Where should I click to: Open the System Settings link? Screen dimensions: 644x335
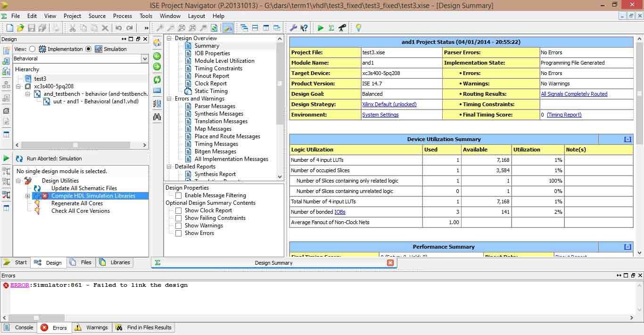380,115
